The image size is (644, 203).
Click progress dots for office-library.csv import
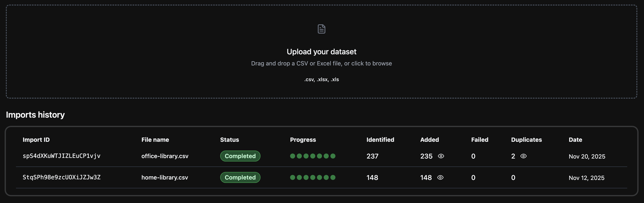click(313, 156)
